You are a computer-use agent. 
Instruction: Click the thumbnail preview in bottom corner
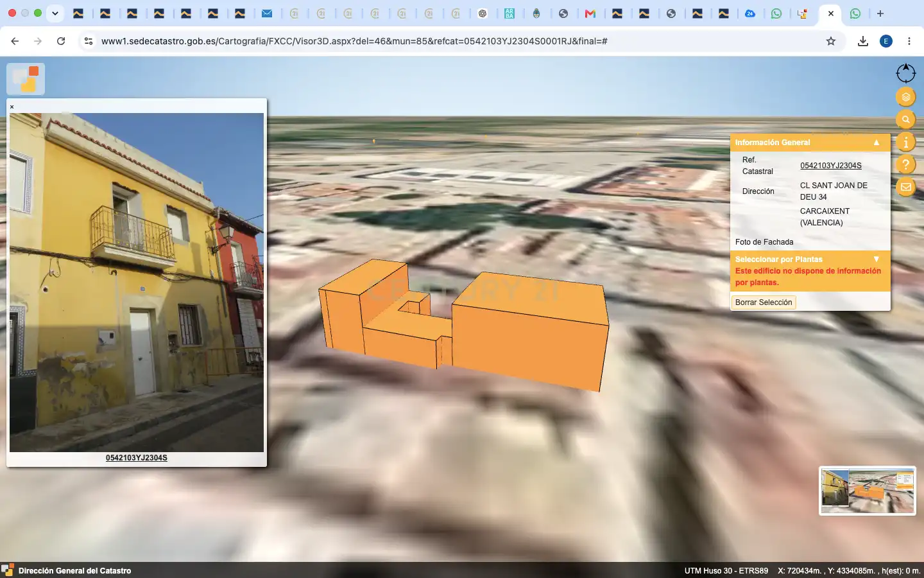pyautogui.click(x=868, y=491)
